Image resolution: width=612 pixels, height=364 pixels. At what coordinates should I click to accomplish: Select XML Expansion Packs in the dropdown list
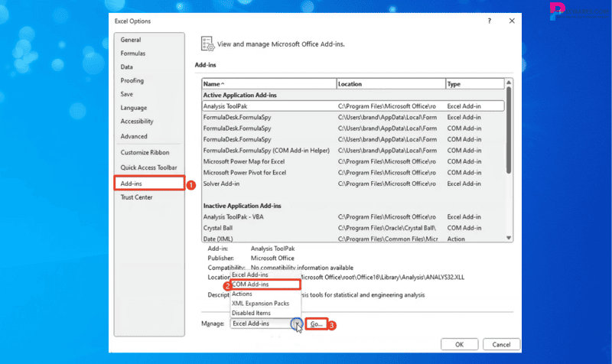[262, 303]
